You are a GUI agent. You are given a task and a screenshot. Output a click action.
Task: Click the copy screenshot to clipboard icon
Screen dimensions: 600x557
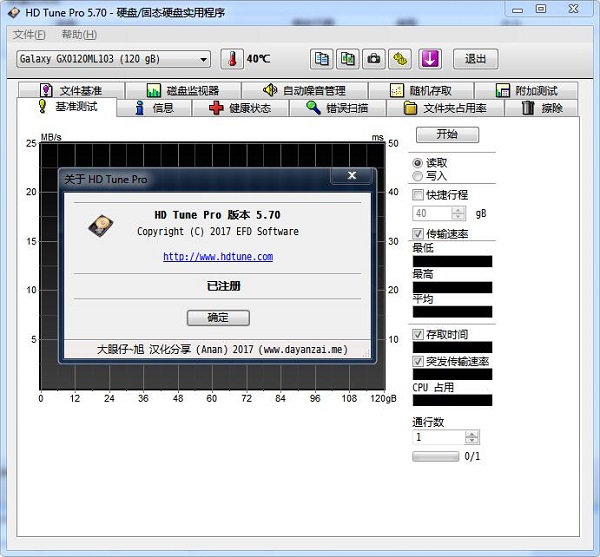click(x=348, y=59)
